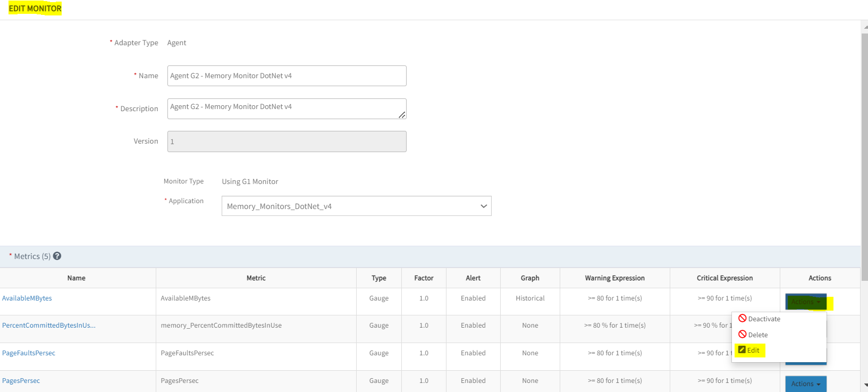Open the Metrics help question-mark icon
868x392 pixels.
click(x=57, y=256)
